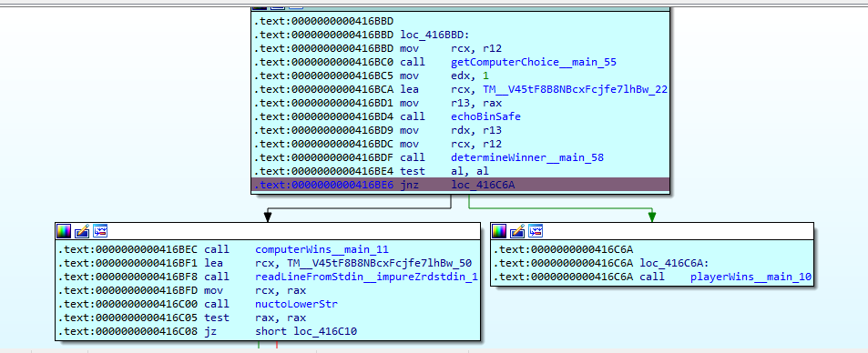The width and height of the screenshot is (868, 353).
Task: Select the 'loc_416C6A:' label
Action: point(674,263)
